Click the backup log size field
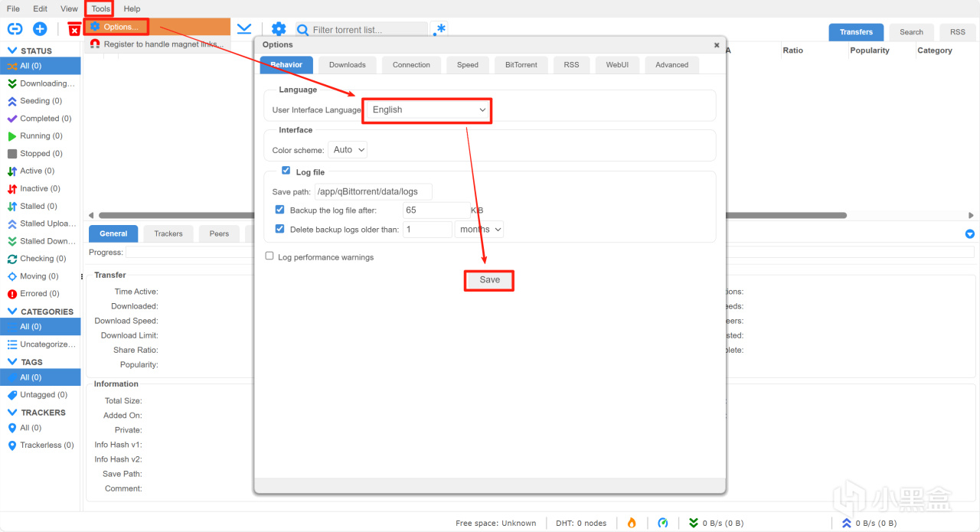 coord(436,210)
